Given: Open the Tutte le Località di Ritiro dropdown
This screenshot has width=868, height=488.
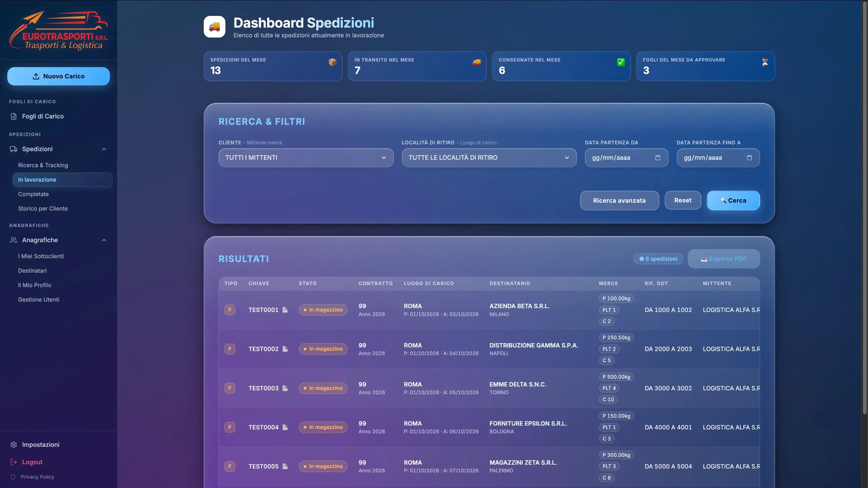Looking at the screenshot, I should (489, 158).
